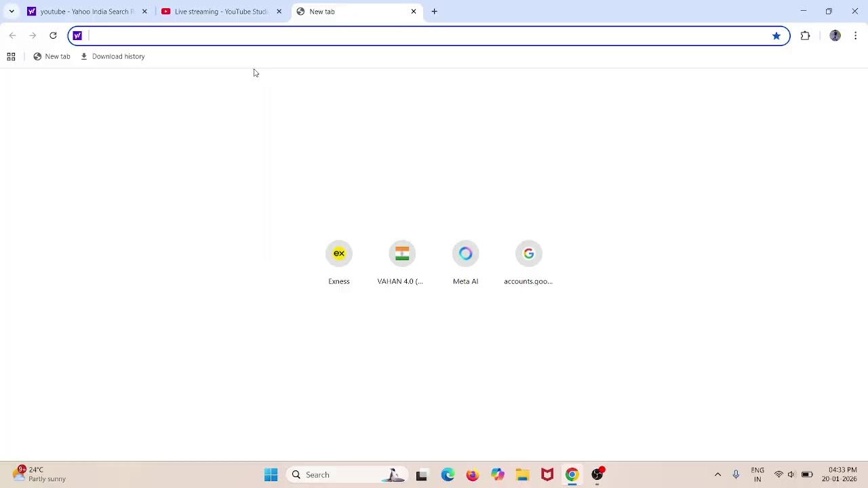Open Task View in the taskbar

tap(422, 474)
